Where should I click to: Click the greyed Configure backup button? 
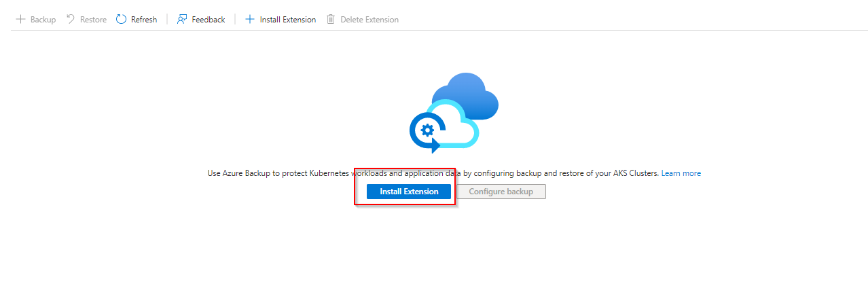[x=501, y=192]
